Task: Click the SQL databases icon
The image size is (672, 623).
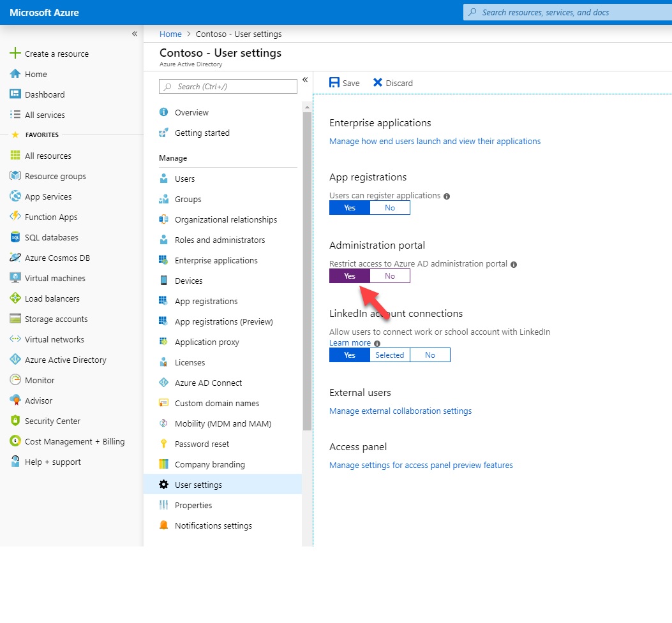Action: point(15,237)
